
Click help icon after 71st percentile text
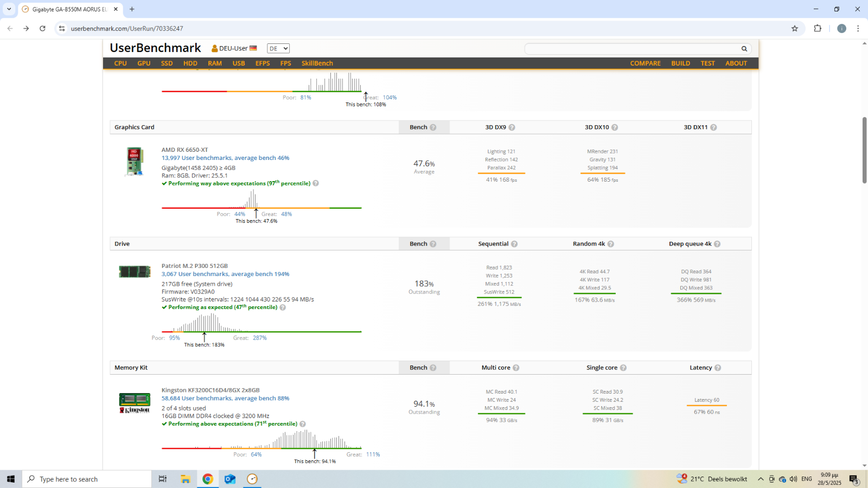(x=303, y=424)
